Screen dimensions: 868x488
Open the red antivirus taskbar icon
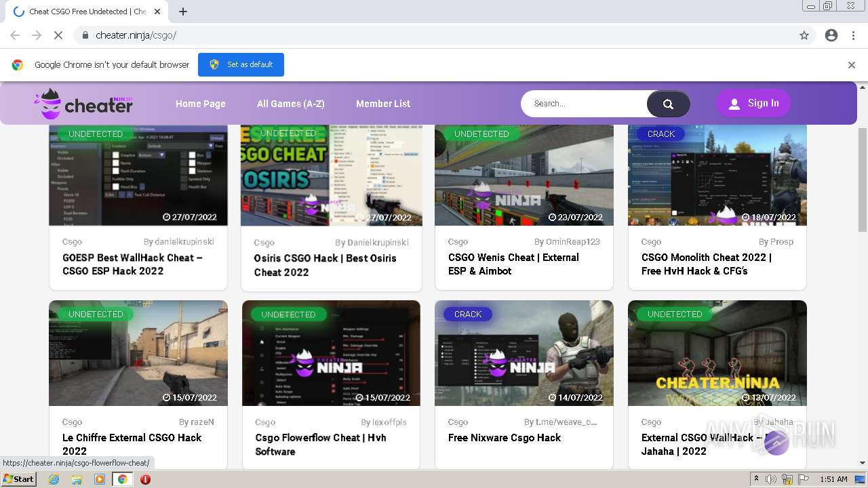click(145, 479)
